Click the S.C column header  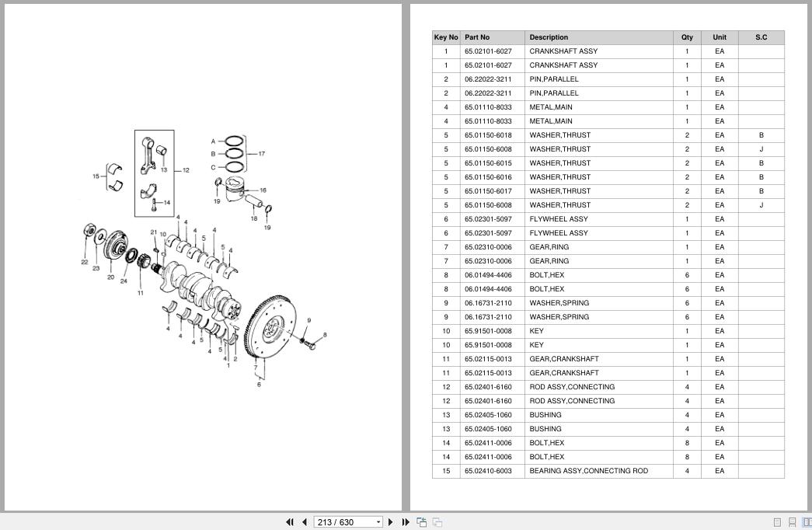coord(761,37)
